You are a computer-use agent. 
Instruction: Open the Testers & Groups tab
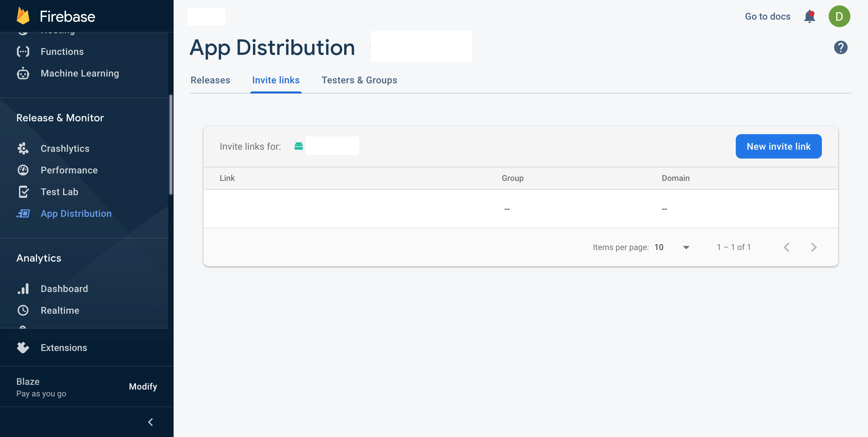[359, 80]
